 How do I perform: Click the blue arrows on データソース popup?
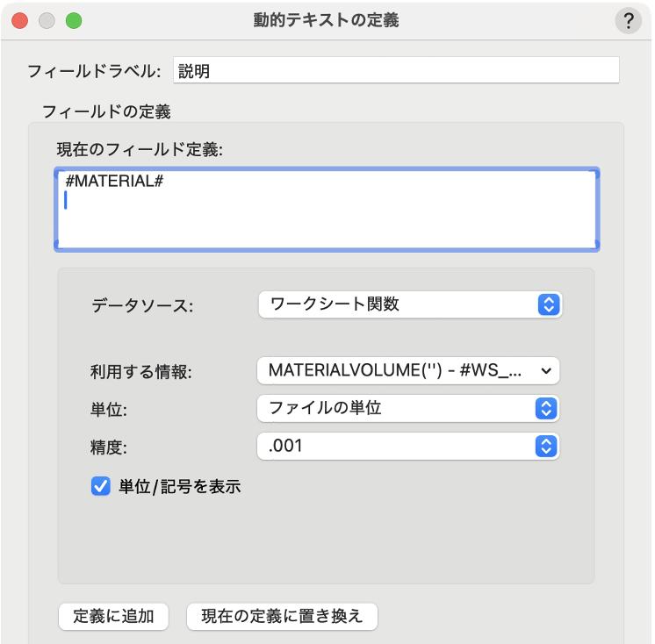coord(547,304)
